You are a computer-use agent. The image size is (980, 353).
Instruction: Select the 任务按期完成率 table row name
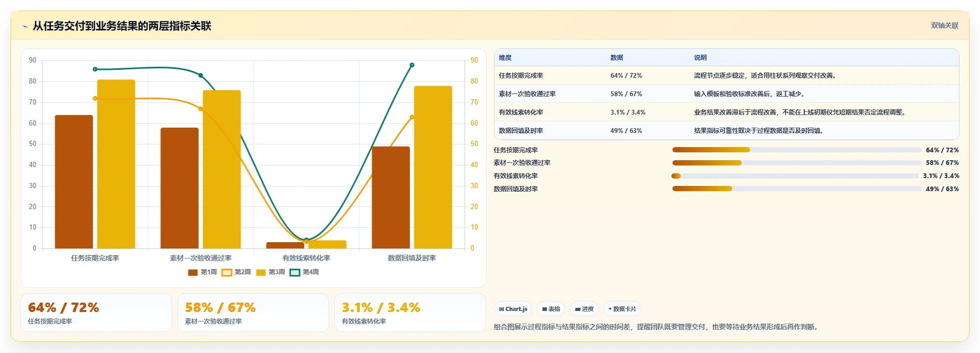(x=521, y=76)
